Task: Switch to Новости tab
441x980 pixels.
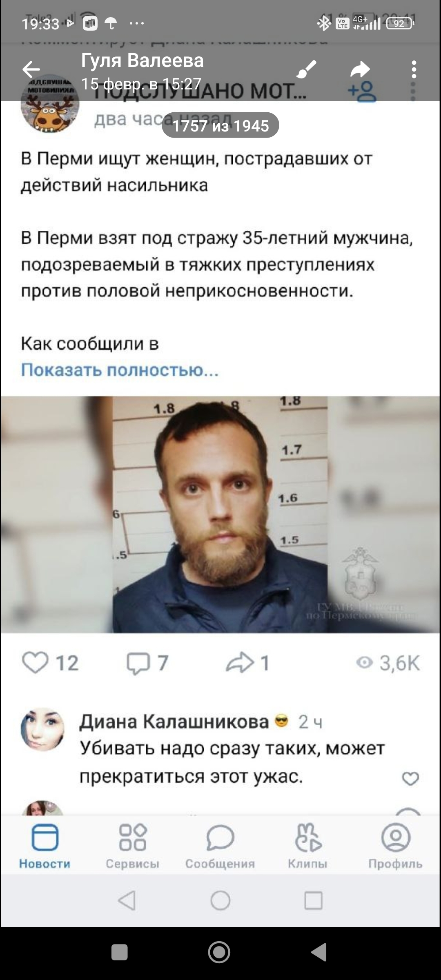Action: coord(45,846)
